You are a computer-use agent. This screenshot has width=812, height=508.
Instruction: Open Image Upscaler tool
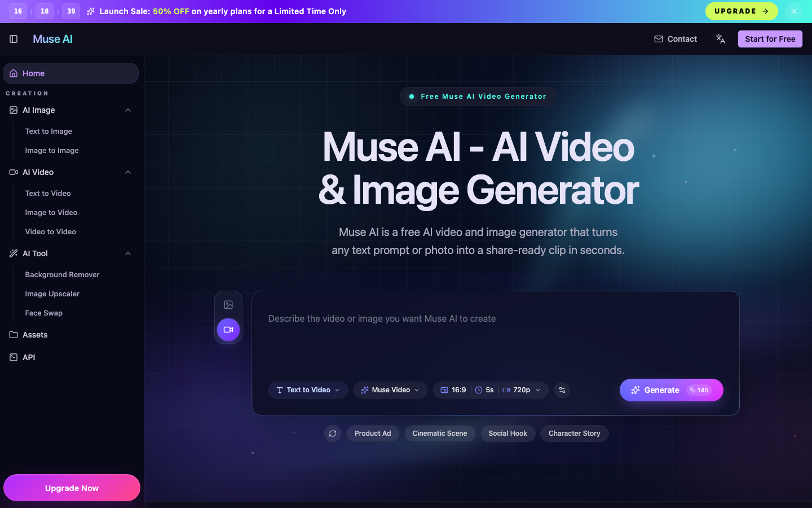pyautogui.click(x=52, y=294)
